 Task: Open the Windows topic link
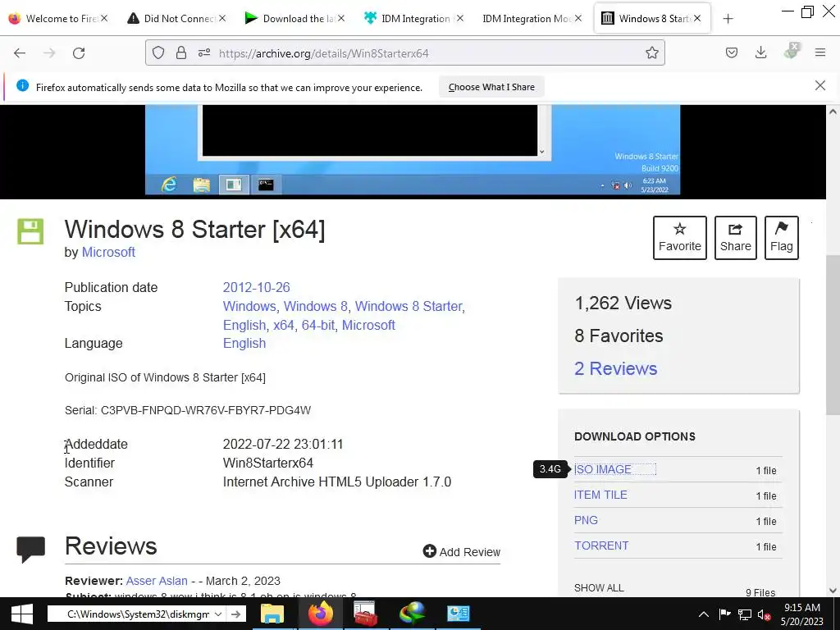coord(249,307)
